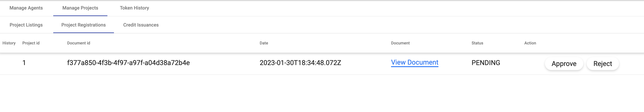
Task: Approve the pending project registration
Action: point(564,64)
